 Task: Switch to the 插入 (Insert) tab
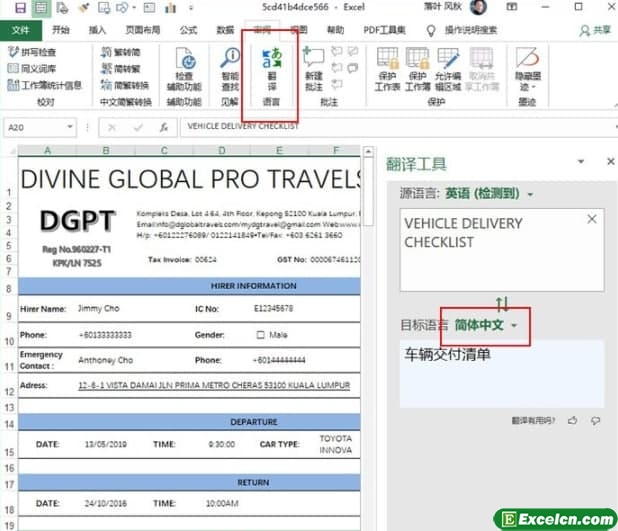click(97, 30)
